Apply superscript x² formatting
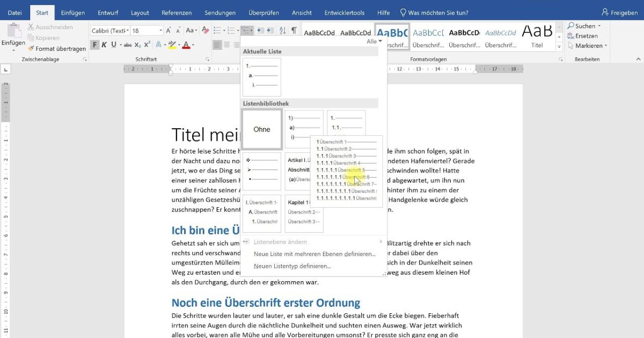644x338 pixels. point(147,45)
